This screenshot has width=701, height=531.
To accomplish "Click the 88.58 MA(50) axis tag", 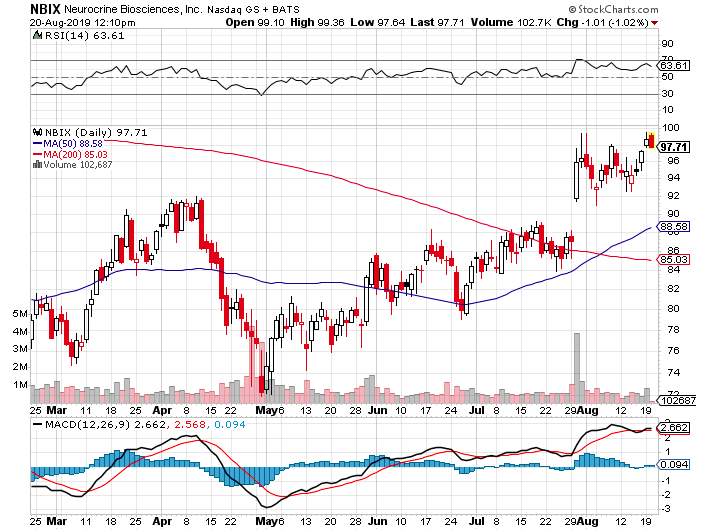I will pos(673,227).
